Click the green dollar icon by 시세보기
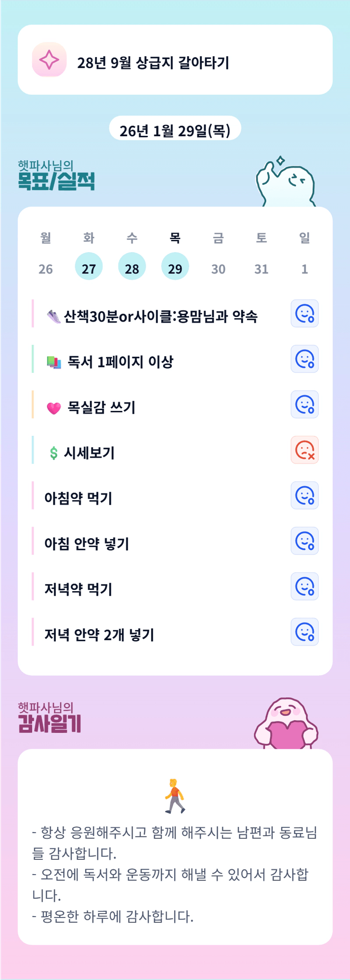 point(54,453)
